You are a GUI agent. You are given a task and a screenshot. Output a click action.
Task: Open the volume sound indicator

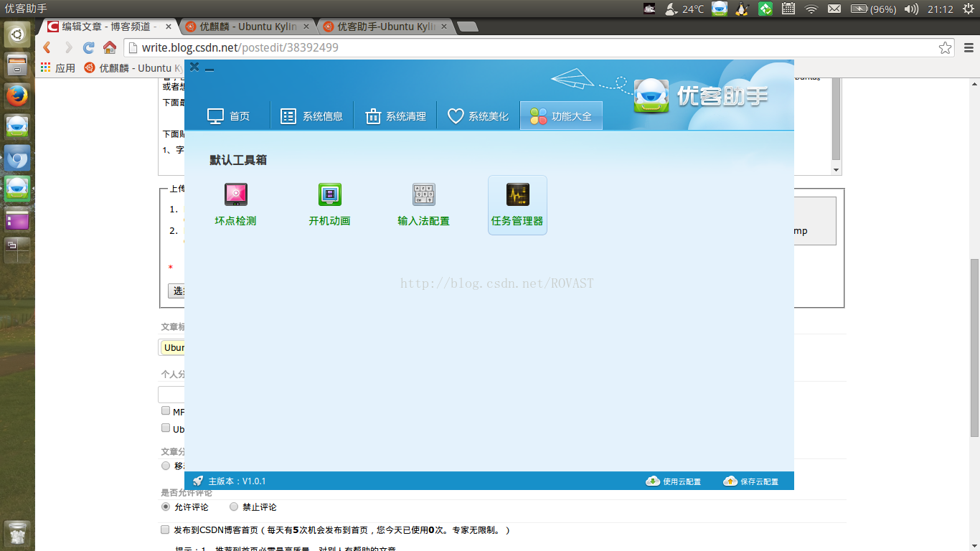pyautogui.click(x=911, y=9)
